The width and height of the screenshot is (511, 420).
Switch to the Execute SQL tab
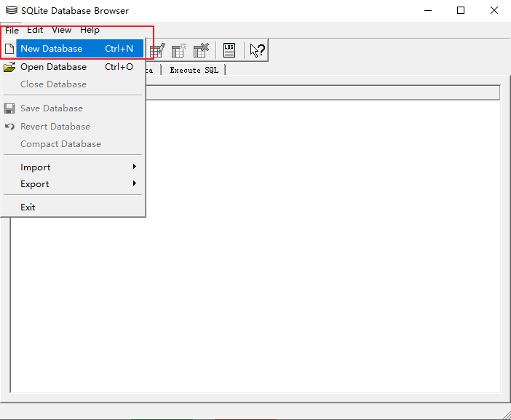point(194,70)
